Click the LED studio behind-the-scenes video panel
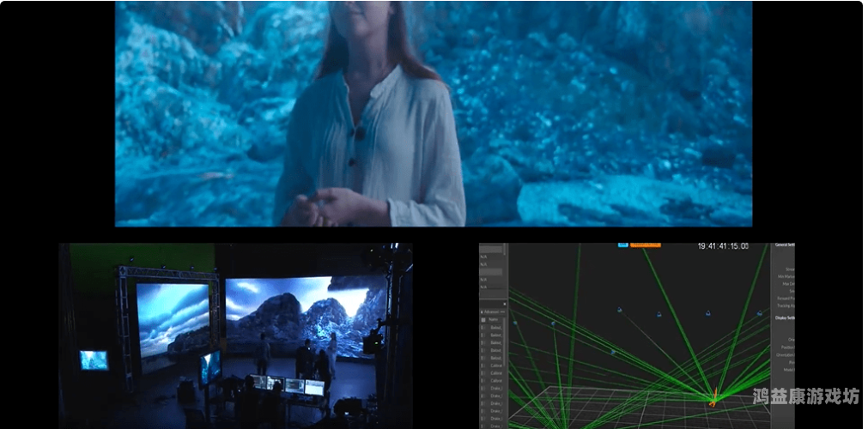868x429 pixels. point(236,335)
